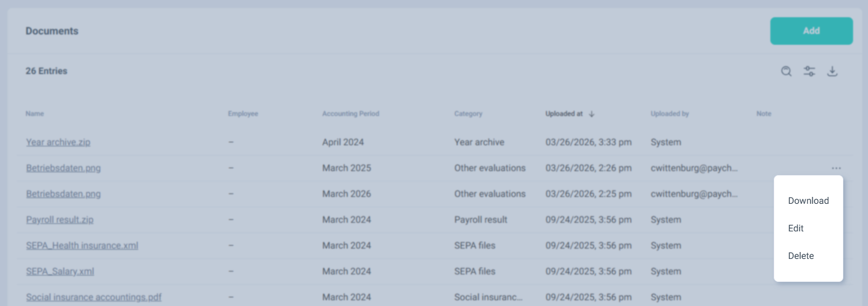Click the search magnifier icon

pyautogui.click(x=786, y=71)
